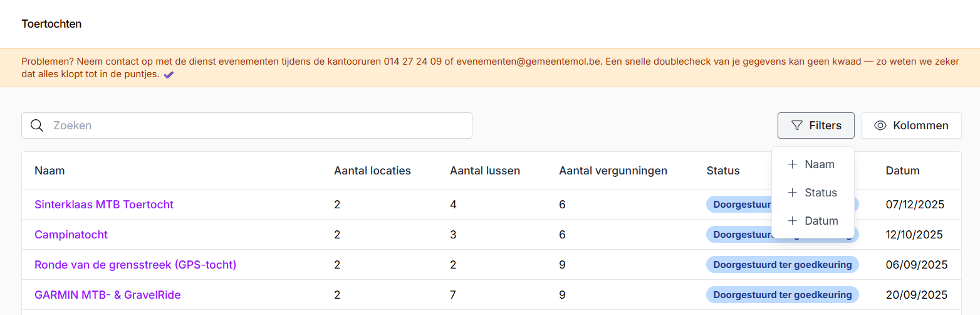Click the checkmark icon in the orange banner

(x=169, y=75)
